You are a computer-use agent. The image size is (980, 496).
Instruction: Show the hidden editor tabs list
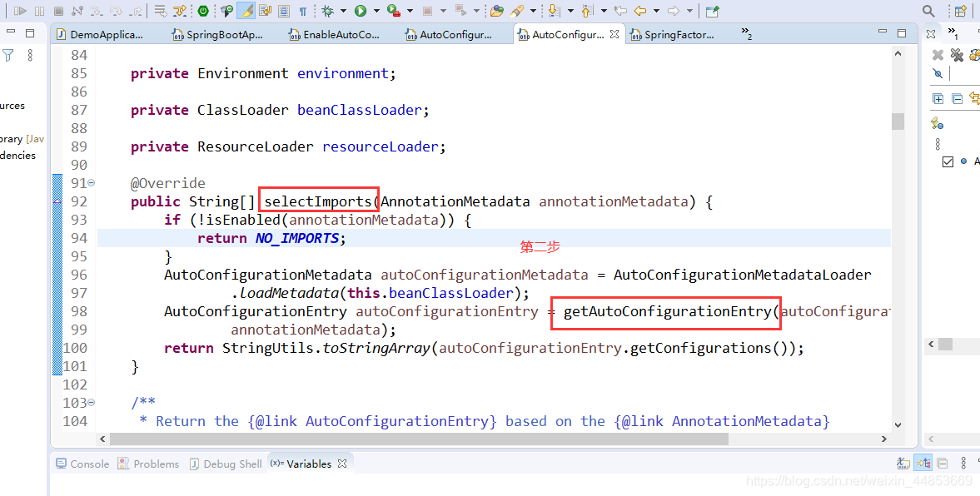[x=746, y=33]
